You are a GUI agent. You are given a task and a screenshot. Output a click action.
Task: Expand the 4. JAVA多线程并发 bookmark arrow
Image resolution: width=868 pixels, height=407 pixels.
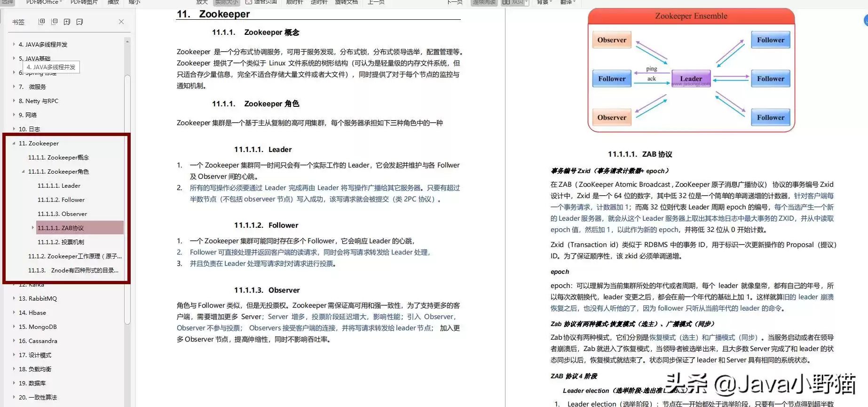coord(14,44)
